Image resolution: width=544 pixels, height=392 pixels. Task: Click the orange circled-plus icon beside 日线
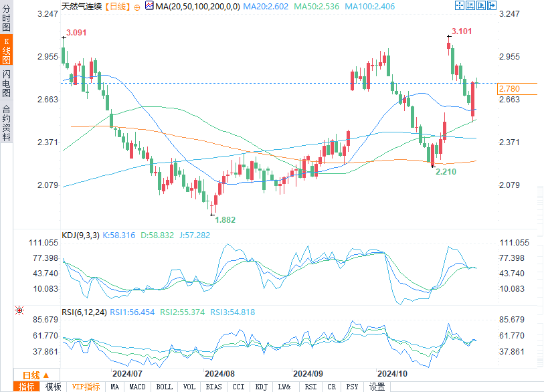point(137,7)
